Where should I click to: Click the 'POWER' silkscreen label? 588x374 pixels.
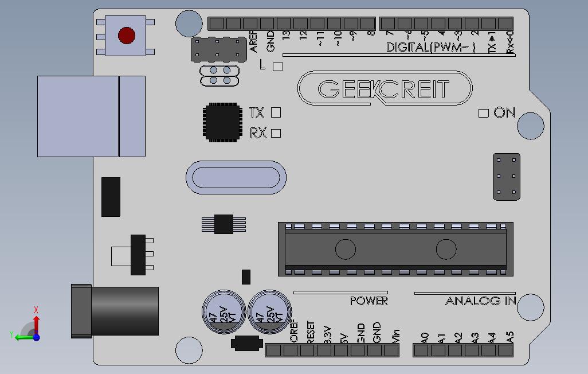point(369,301)
